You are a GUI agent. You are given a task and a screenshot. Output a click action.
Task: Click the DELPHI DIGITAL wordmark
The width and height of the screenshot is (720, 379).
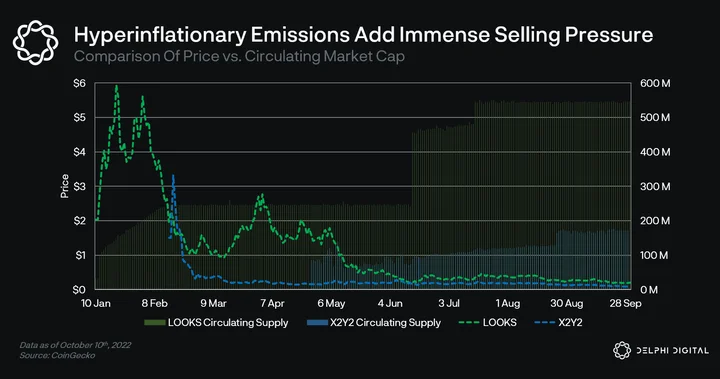(672, 351)
